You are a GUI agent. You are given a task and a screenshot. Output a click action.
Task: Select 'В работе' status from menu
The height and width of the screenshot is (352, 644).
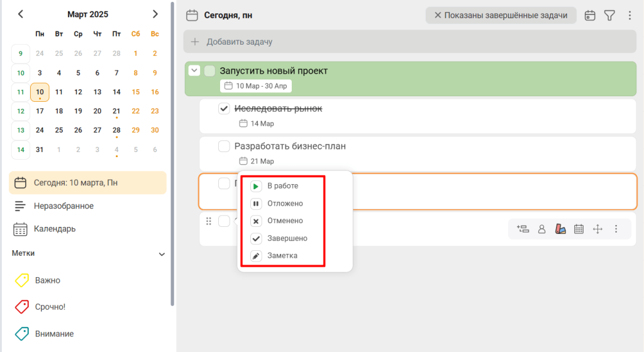282,186
